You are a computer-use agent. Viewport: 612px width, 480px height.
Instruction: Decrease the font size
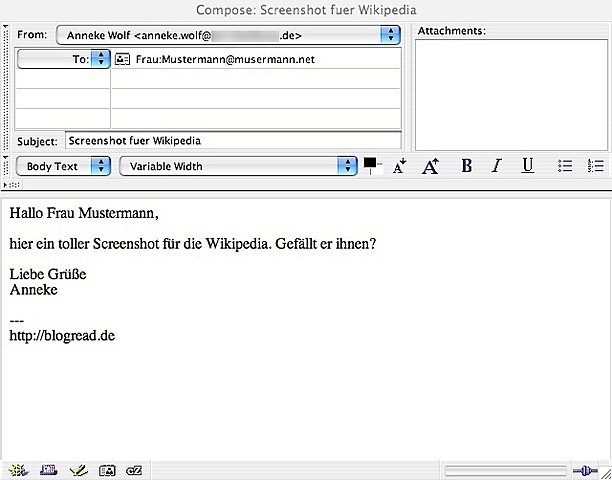coord(399,166)
